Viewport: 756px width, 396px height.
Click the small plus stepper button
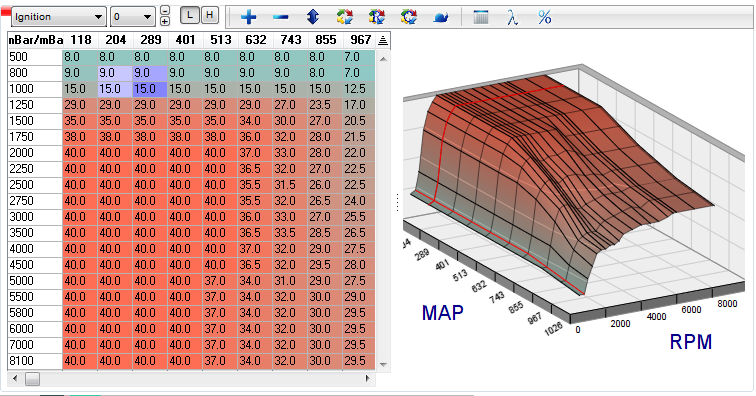(165, 21)
